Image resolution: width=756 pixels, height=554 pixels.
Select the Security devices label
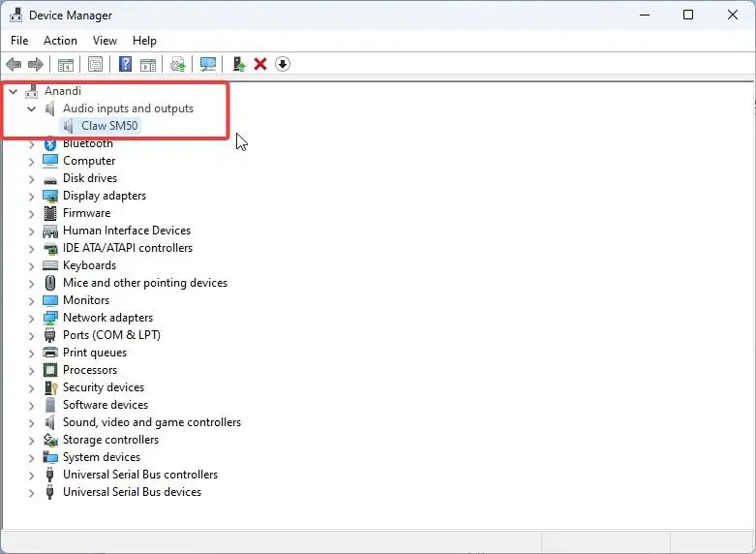coord(104,387)
